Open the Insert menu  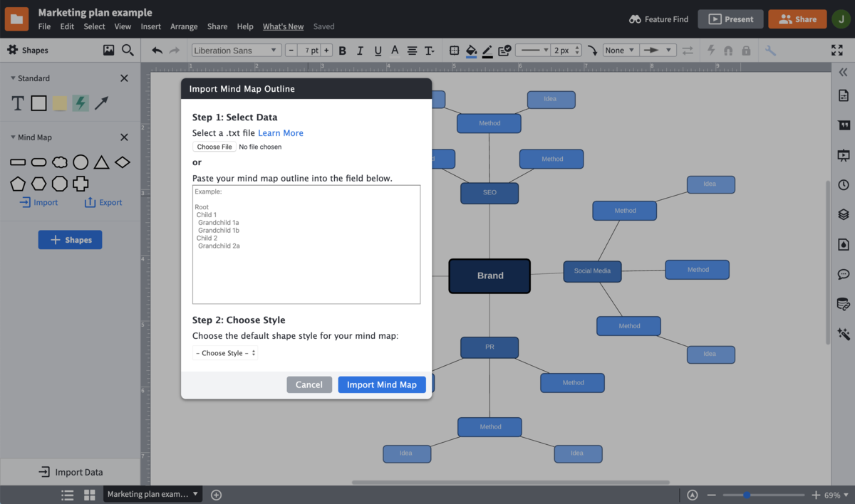(x=150, y=26)
